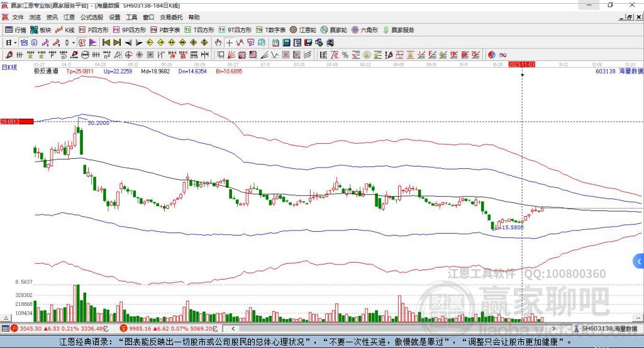Image resolution: width=644 pixels, height=348 pixels.
Task: Click the blue infinity loop icon
Action: pos(502,55)
